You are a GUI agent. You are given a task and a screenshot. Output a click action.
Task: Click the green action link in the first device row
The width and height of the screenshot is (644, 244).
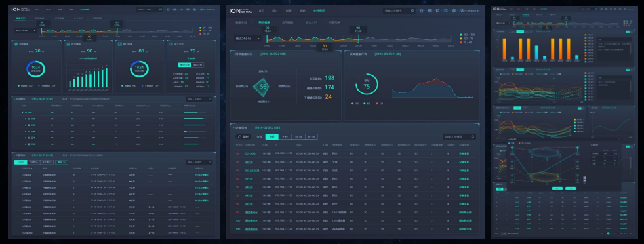click(464, 153)
